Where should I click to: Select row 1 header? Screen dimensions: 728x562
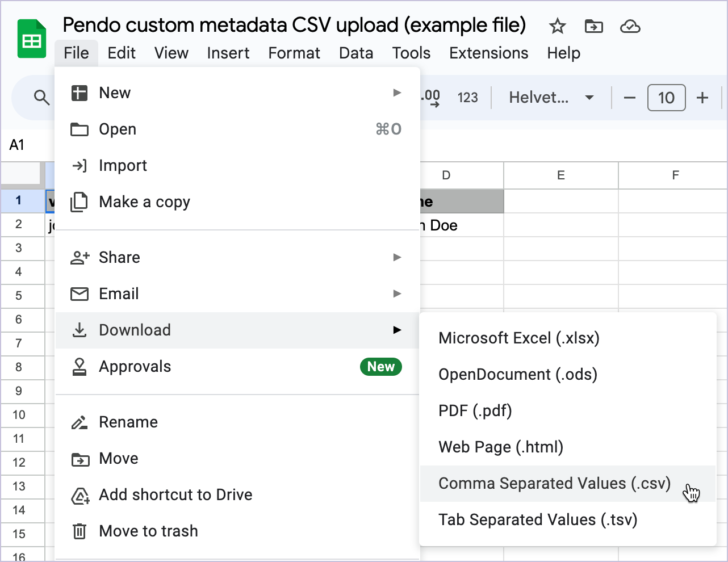22,200
